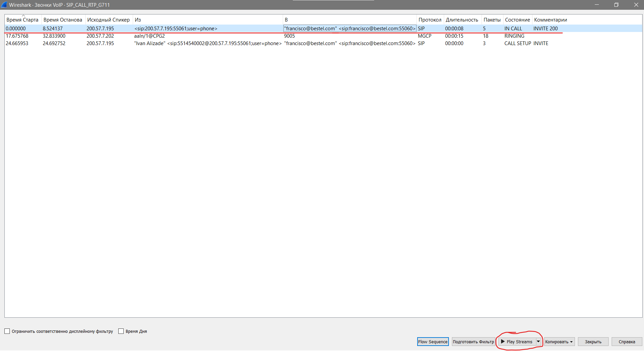The width and height of the screenshot is (644, 351).
Task: Click the Закрыть button
Action: coord(593,342)
